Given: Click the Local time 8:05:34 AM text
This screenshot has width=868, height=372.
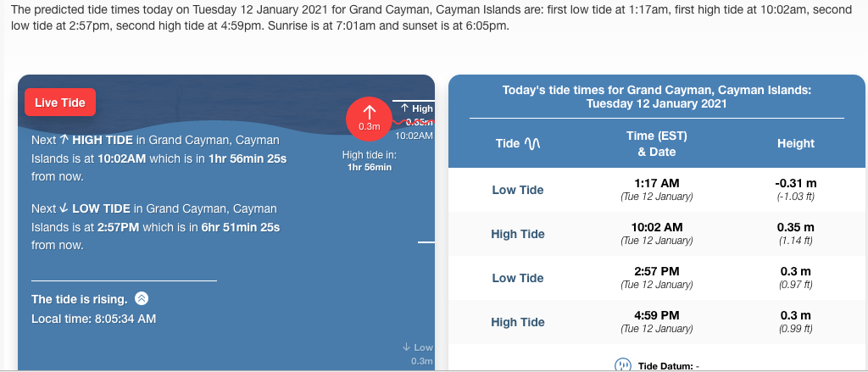Looking at the screenshot, I should (94, 319).
